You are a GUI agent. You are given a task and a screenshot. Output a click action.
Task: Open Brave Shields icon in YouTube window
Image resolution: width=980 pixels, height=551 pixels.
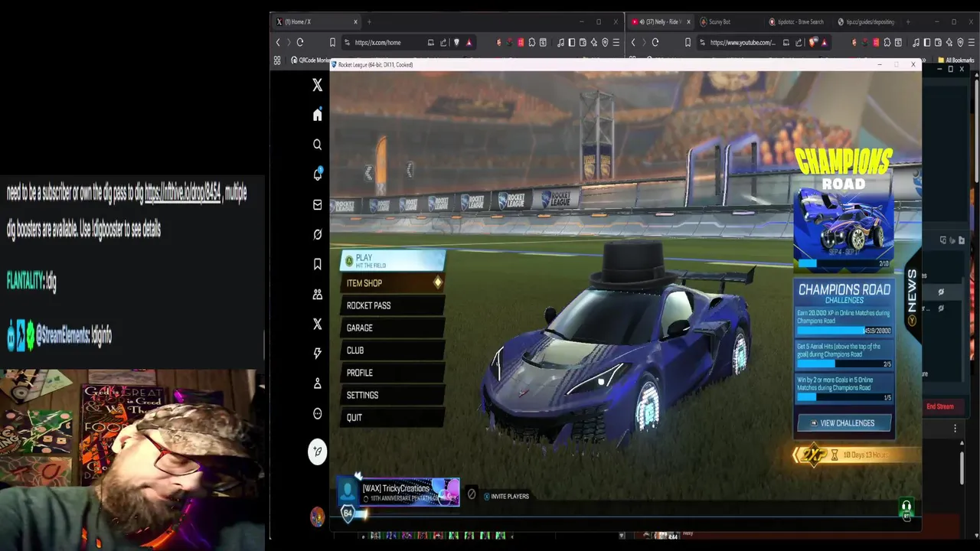[x=813, y=42]
